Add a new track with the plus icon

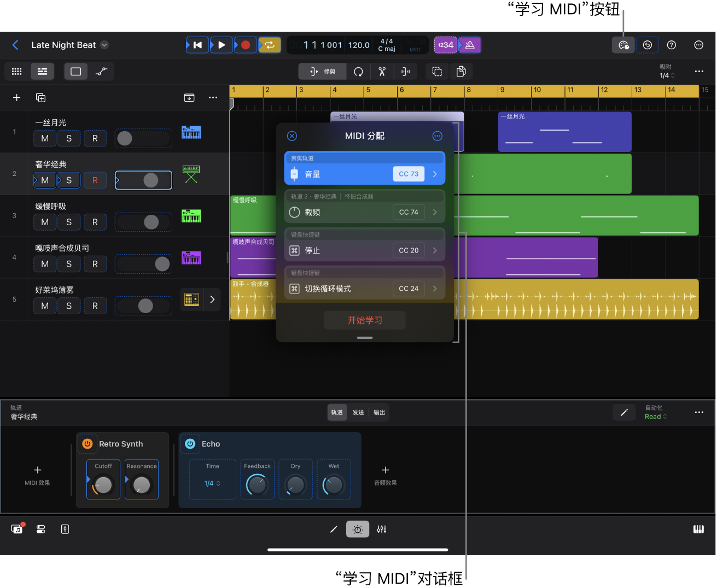pos(17,97)
